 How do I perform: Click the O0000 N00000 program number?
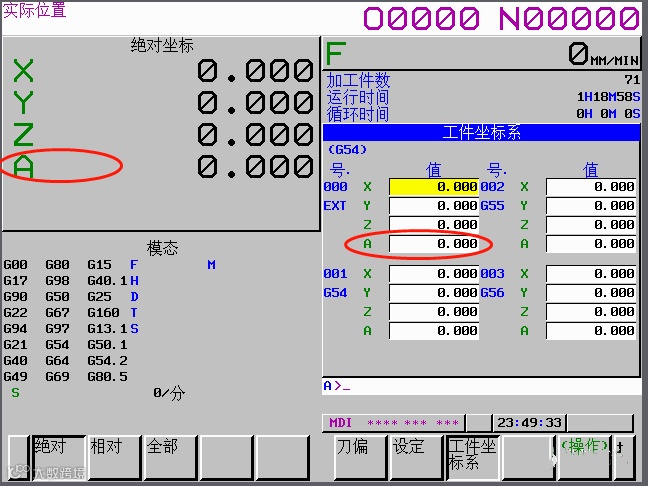[x=502, y=18]
